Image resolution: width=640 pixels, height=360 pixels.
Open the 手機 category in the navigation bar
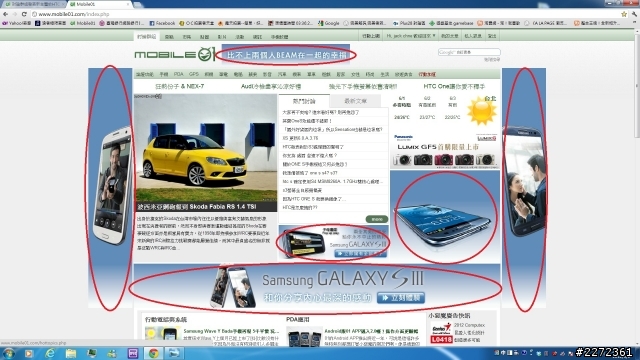[x=164, y=74]
